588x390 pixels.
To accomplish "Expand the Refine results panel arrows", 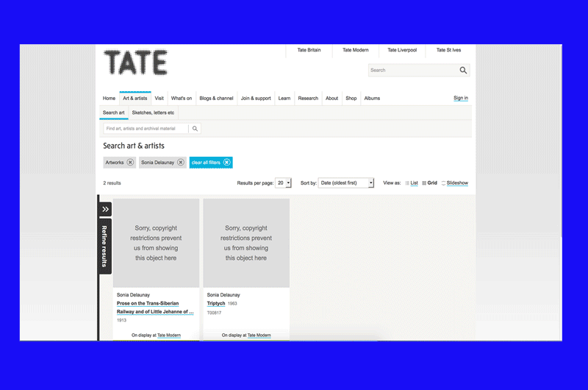I will [x=105, y=209].
